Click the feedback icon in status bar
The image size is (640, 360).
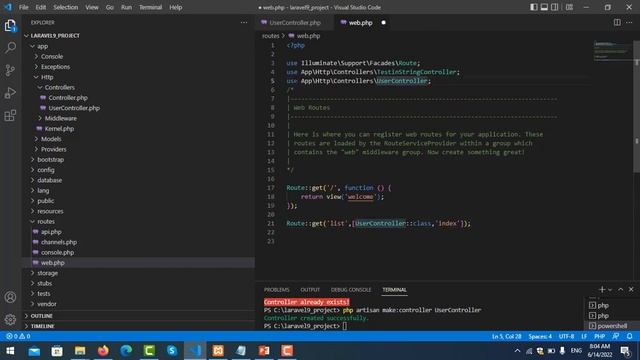coord(616,336)
